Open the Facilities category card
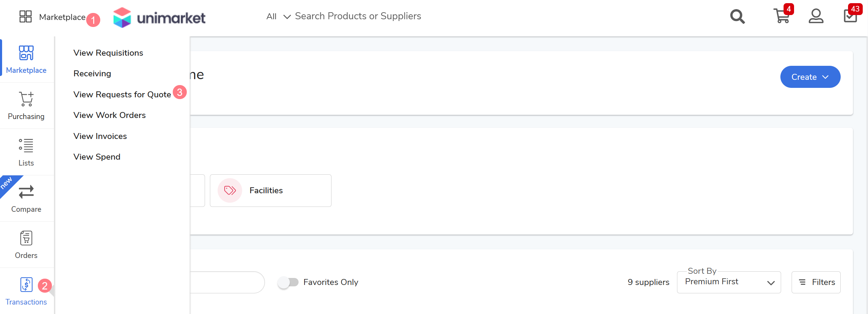The image size is (868, 314). click(x=271, y=190)
